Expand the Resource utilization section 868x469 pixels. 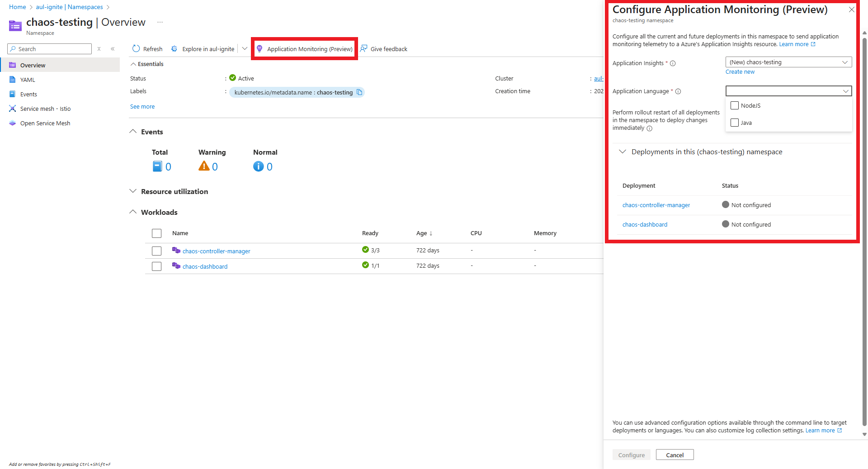click(133, 191)
